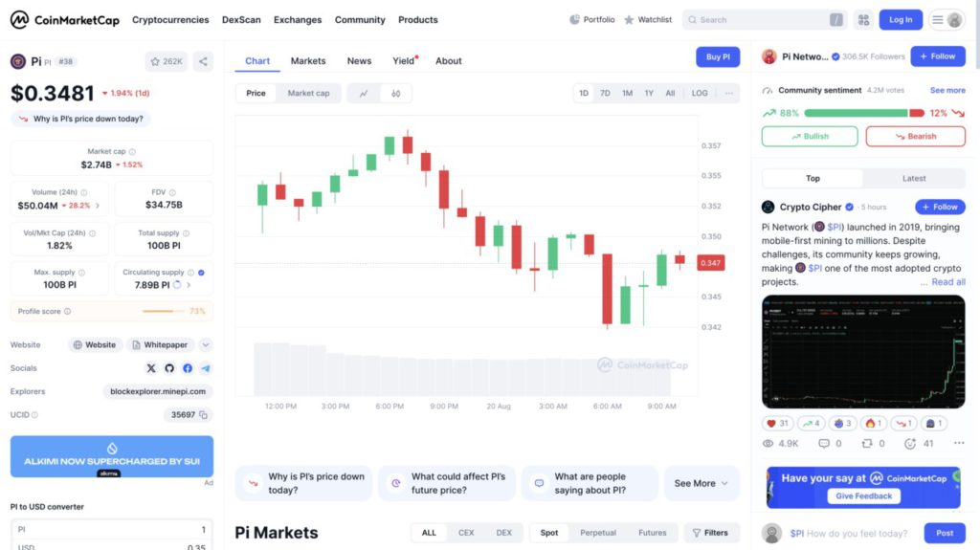
Task: Copy the UCID 35697 value
Action: pyautogui.click(x=204, y=415)
